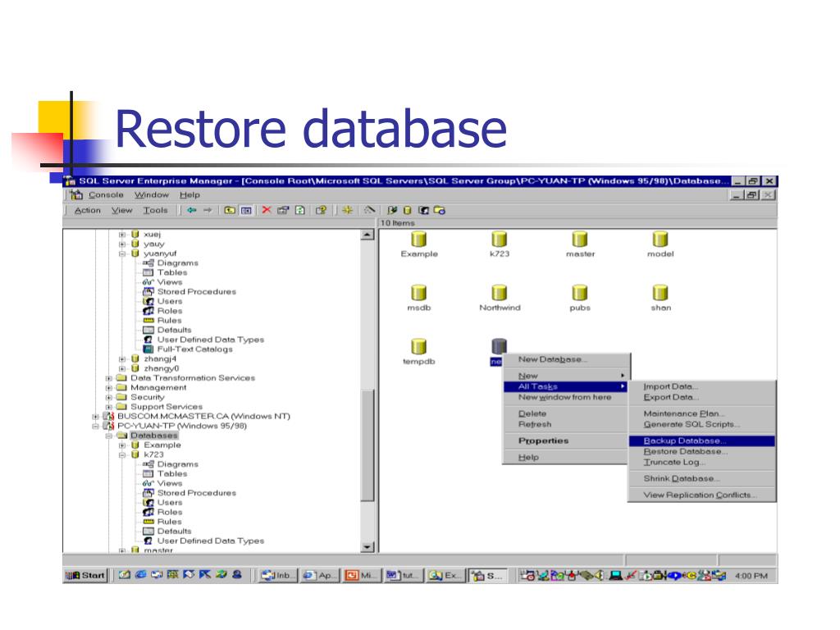Open the Window menu
Viewport: 840px width, 630px height.
[x=152, y=195]
